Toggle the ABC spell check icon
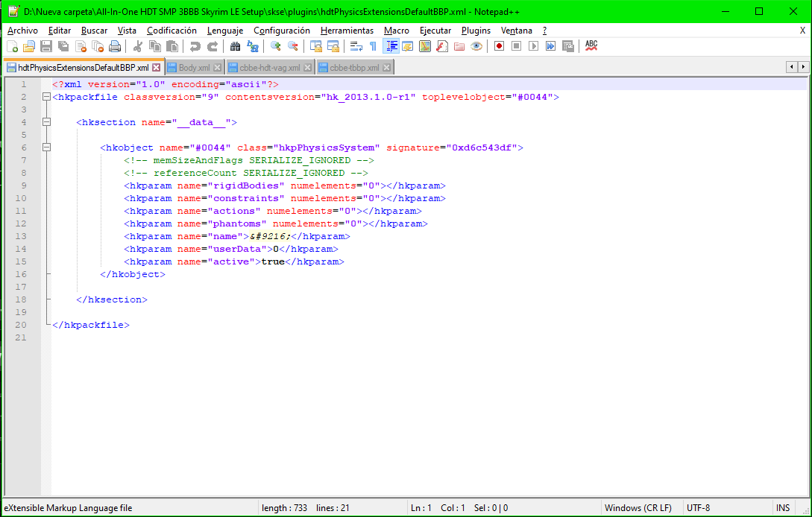The image size is (812, 517). tap(591, 47)
